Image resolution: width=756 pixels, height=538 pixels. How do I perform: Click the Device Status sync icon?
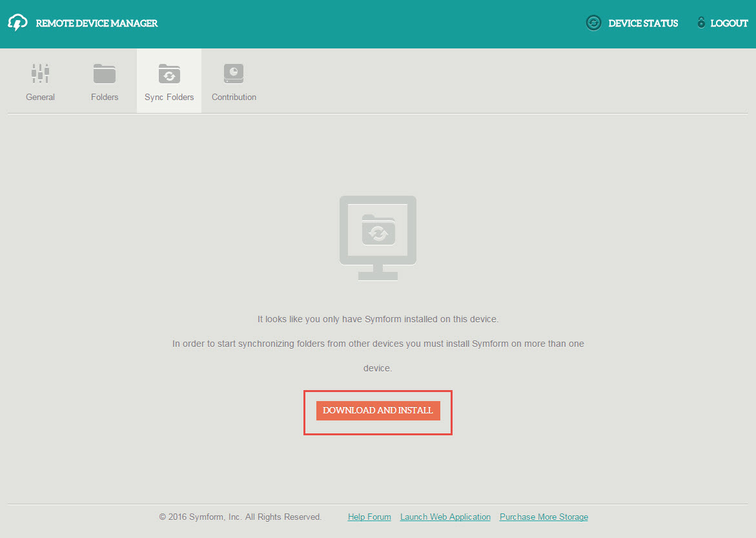tap(593, 23)
